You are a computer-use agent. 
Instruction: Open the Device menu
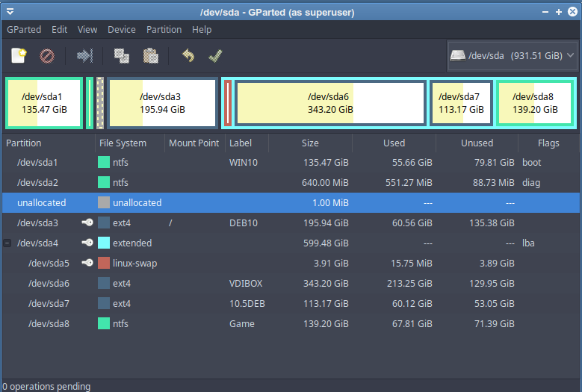(121, 30)
